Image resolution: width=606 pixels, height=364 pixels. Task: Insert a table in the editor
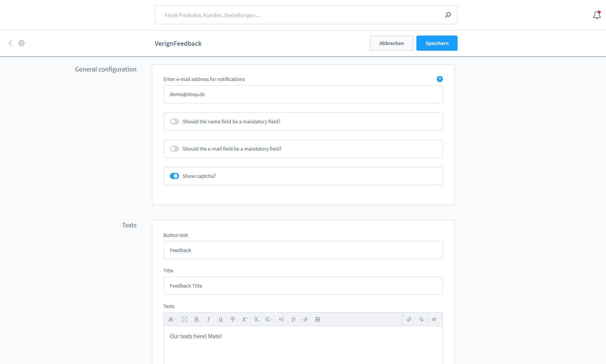tap(318, 319)
